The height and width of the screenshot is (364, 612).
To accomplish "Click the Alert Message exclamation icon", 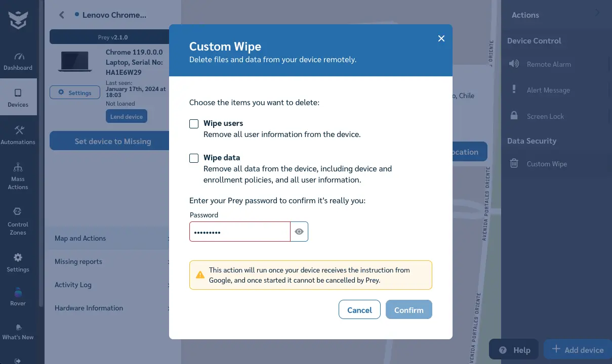I will (x=514, y=89).
